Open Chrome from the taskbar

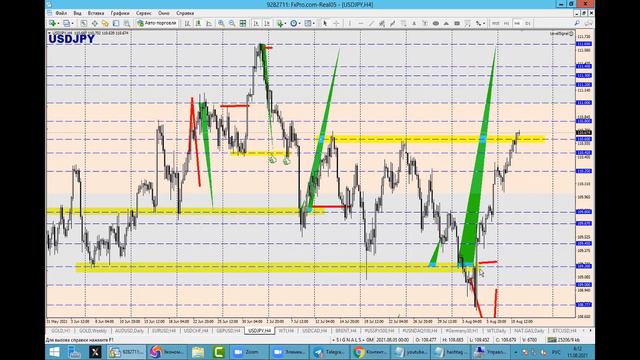pos(370,352)
